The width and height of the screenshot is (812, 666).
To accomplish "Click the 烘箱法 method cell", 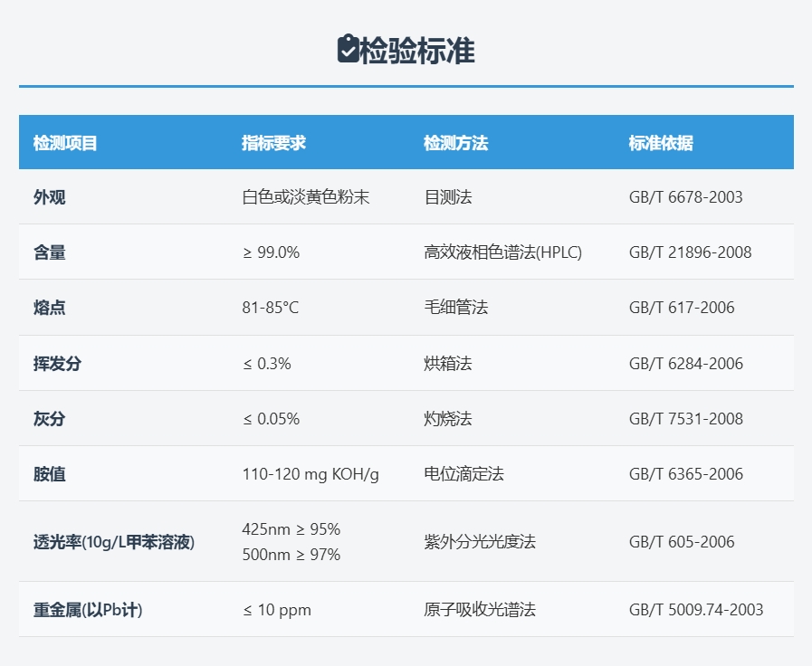I will coord(448,364).
